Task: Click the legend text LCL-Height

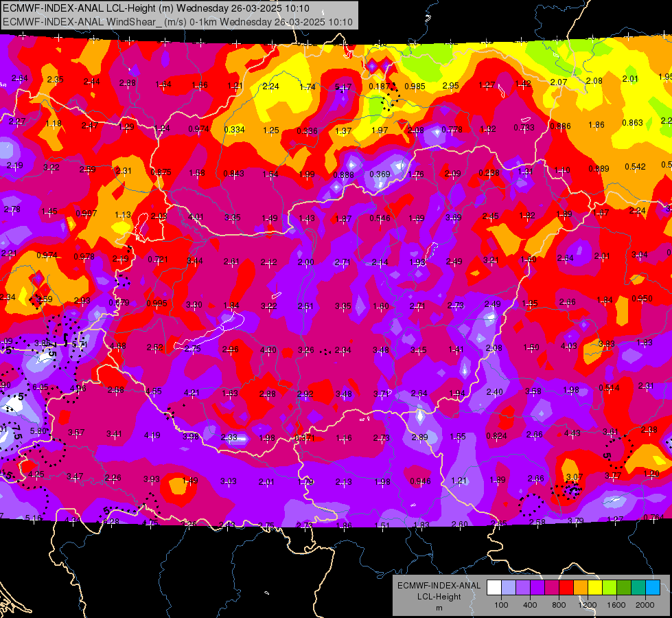Action: [439, 597]
